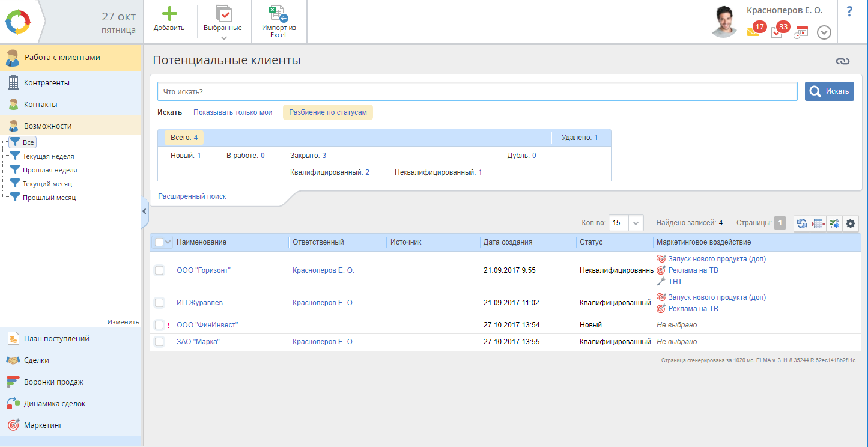Go to Контрагенты section
The image size is (868, 447).
pos(46,83)
